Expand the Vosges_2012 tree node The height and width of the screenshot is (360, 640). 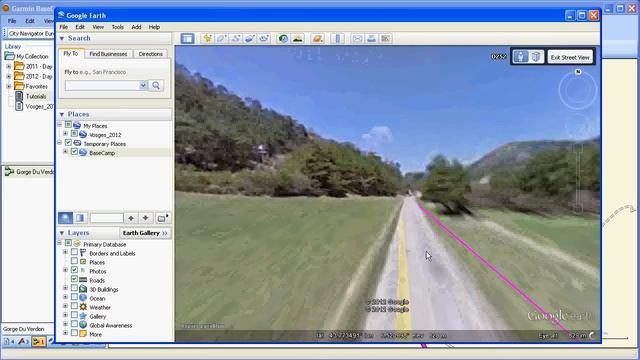click(x=65, y=133)
